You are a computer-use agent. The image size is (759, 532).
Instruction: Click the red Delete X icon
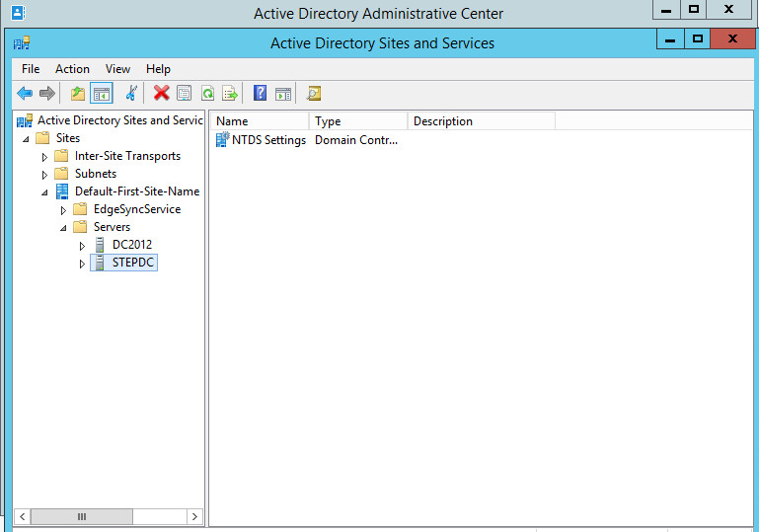pyautogui.click(x=161, y=94)
